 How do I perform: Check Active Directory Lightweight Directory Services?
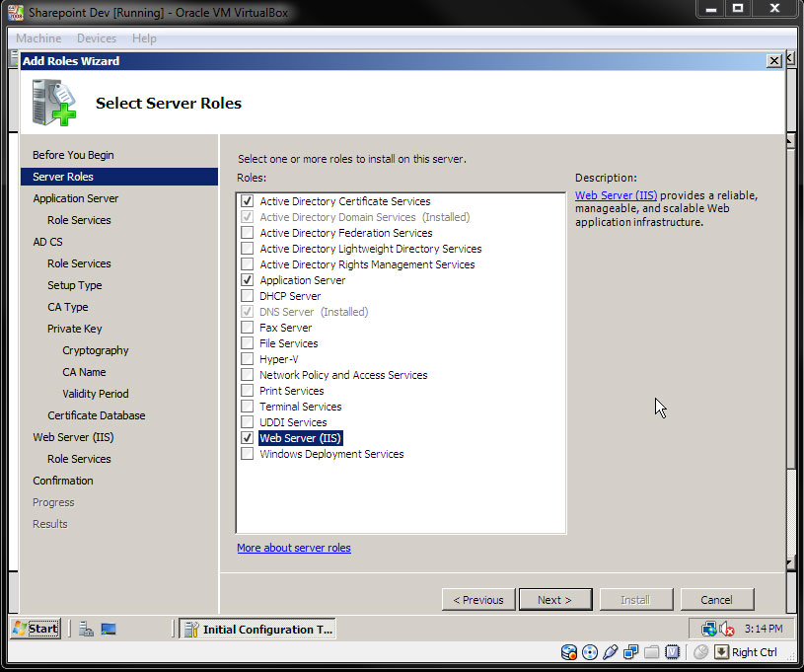coord(248,249)
